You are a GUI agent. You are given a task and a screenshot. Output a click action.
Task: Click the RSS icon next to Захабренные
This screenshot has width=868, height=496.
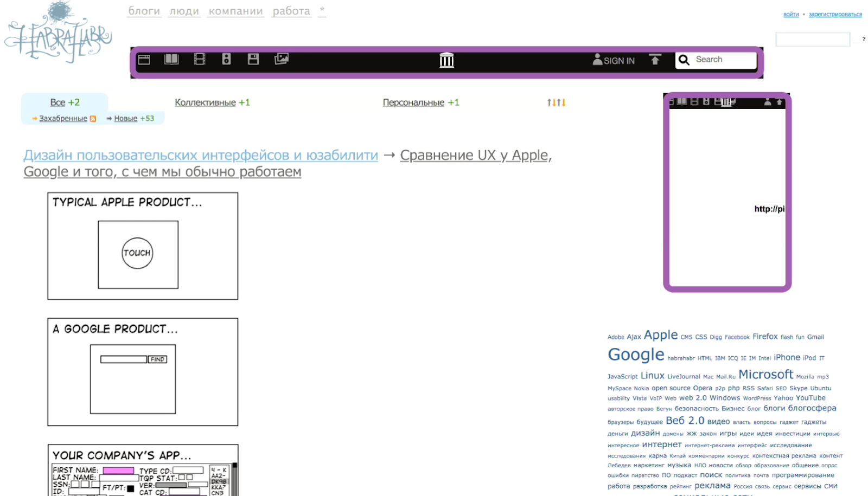(93, 119)
